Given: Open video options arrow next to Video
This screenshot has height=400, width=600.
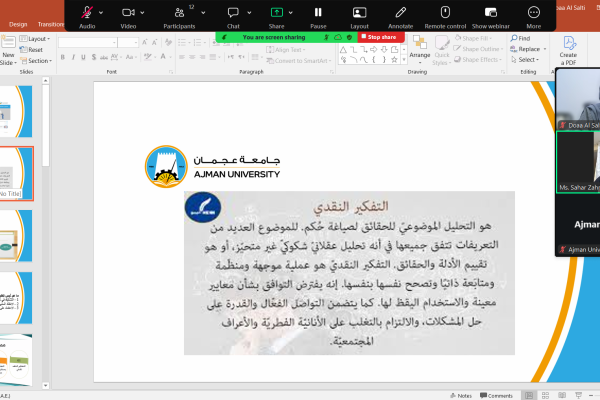Looking at the screenshot, I should point(142,13).
